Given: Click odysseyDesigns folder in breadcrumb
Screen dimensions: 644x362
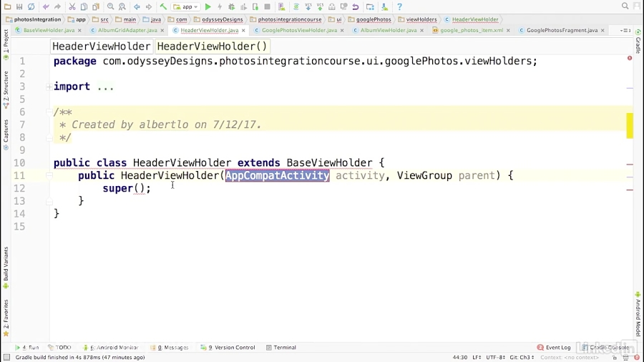Looking at the screenshot, I should [218, 19].
